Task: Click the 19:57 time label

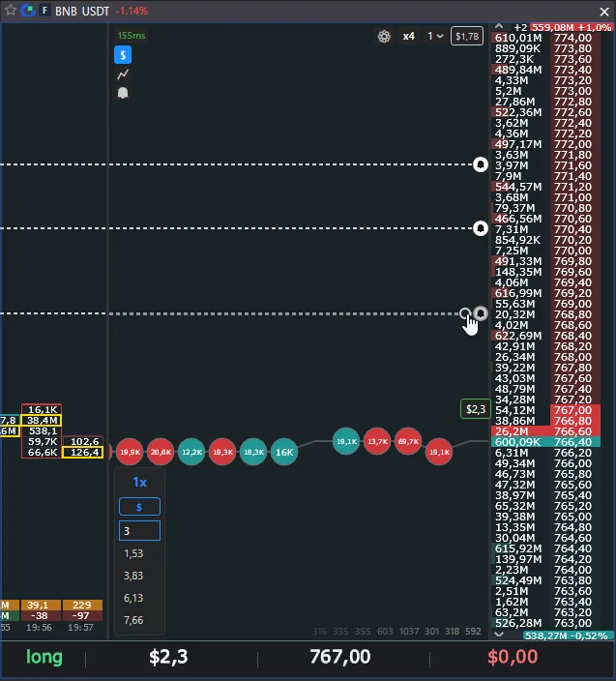Action: (80, 627)
